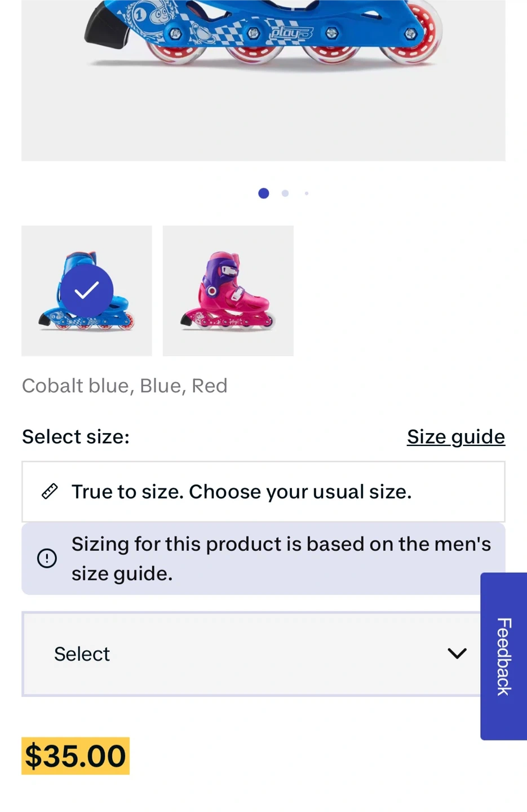This screenshot has height=812, width=527.
Task: Jump to third image via smallest carousel dot
Action: [x=307, y=193]
